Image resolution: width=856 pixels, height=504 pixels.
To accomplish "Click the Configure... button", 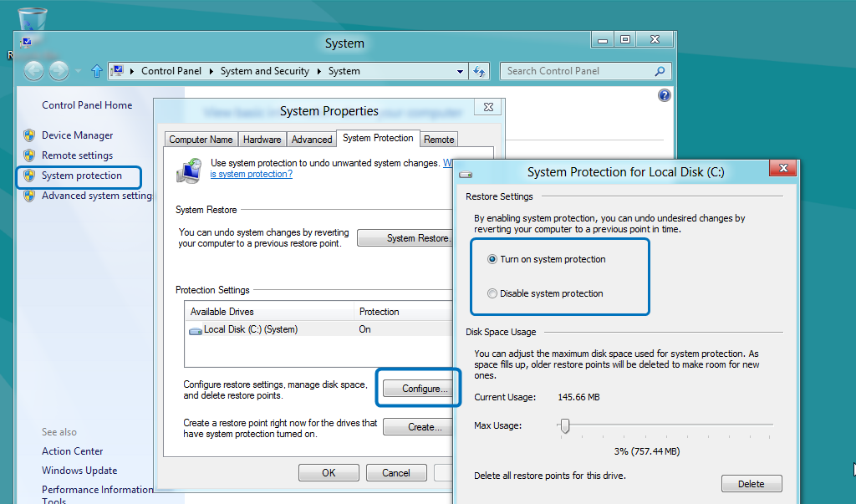I will (x=419, y=388).
